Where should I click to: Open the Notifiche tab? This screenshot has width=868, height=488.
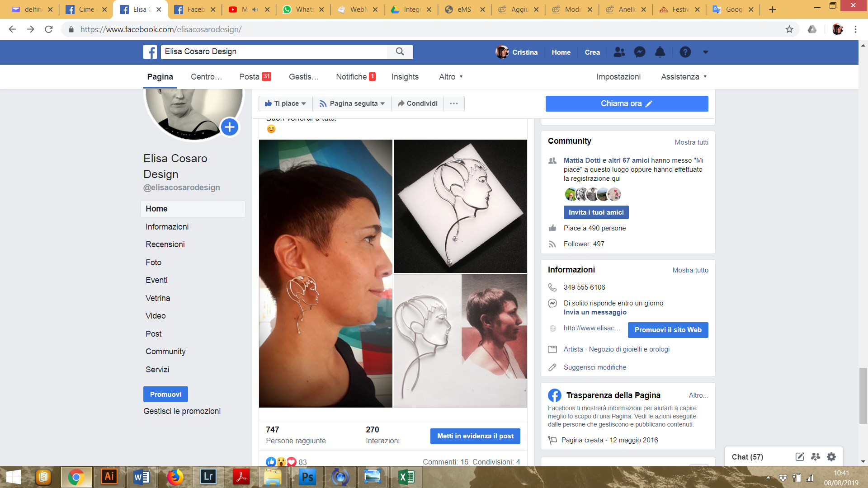[x=356, y=77]
